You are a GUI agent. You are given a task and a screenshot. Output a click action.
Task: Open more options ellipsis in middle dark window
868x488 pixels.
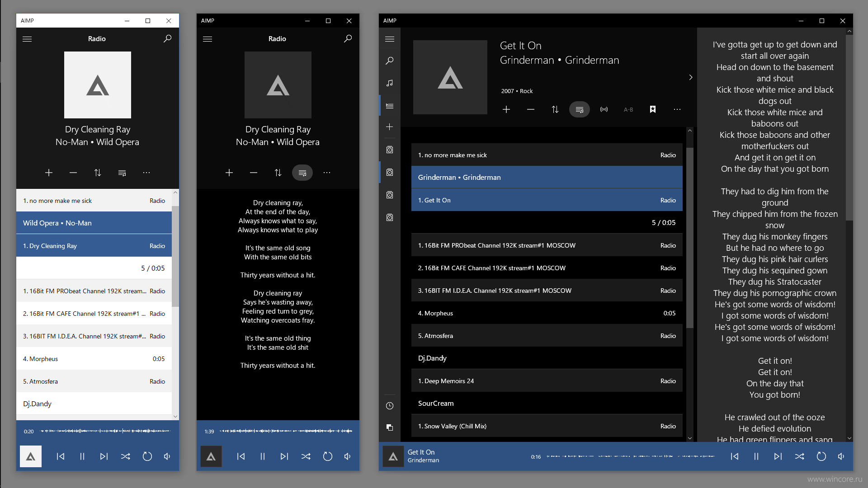[x=327, y=173]
